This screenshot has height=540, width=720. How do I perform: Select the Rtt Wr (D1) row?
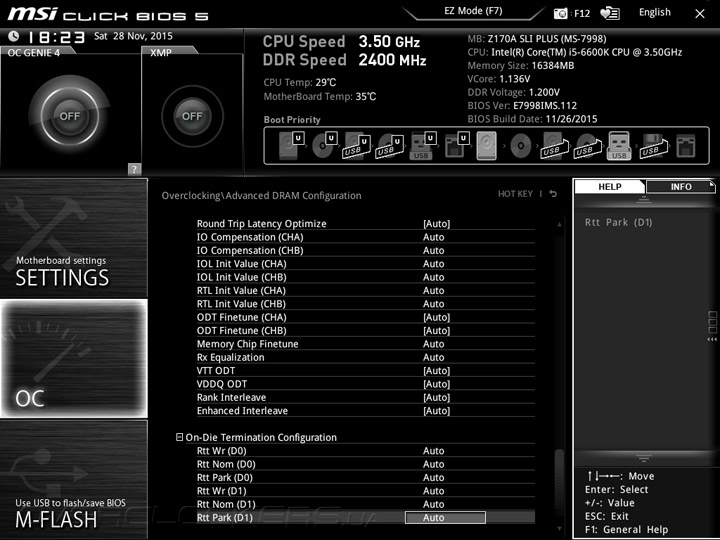(366, 490)
